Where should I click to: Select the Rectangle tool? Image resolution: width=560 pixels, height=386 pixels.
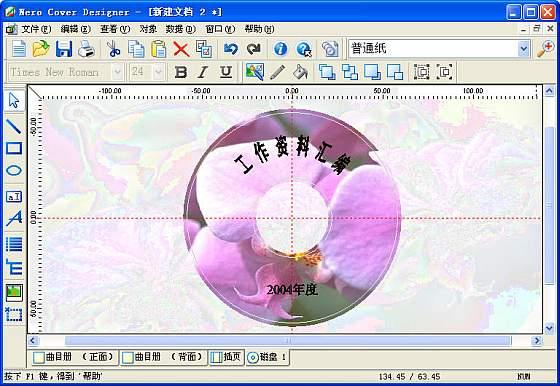click(x=14, y=148)
